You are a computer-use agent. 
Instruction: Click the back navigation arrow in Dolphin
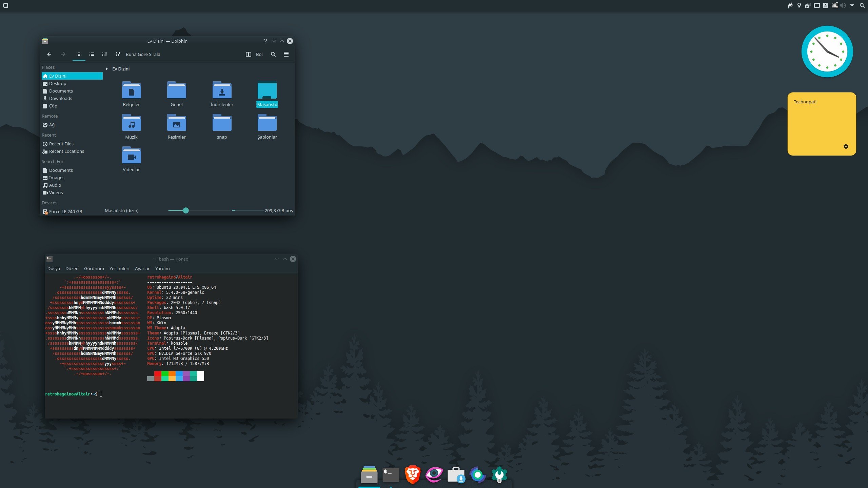(49, 54)
